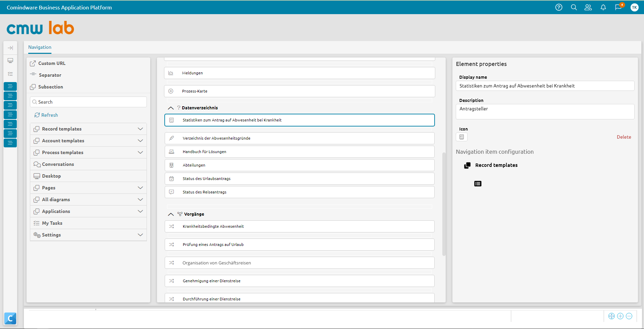Select Desktop in the element list
644x329 pixels.
click(88, 176)
